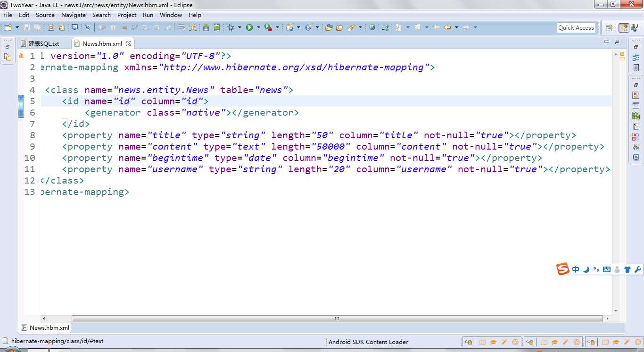Expand the dropdown beside the S+ icon

pos(317,27)
